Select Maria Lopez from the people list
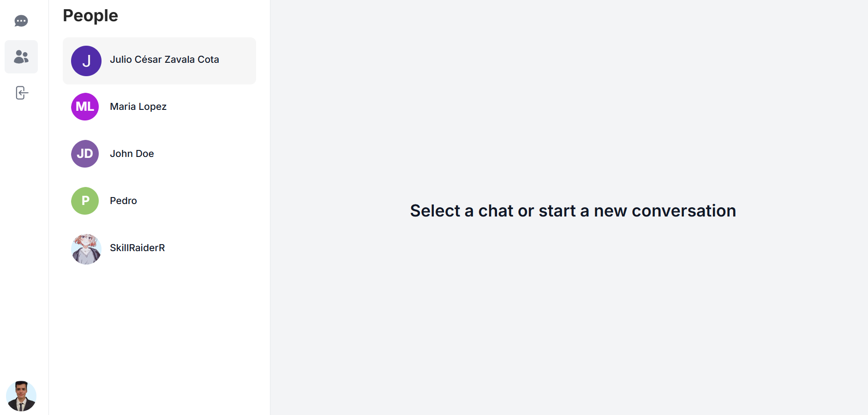The width and height of the screenshot is (868, 415). [x=138, y=107]
